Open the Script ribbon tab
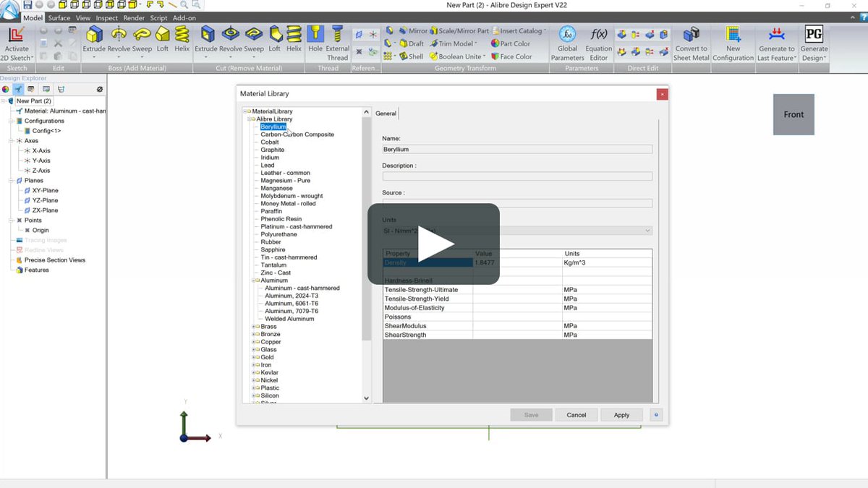This screenshot has width=868, height=488. click(x=158, y=18)
